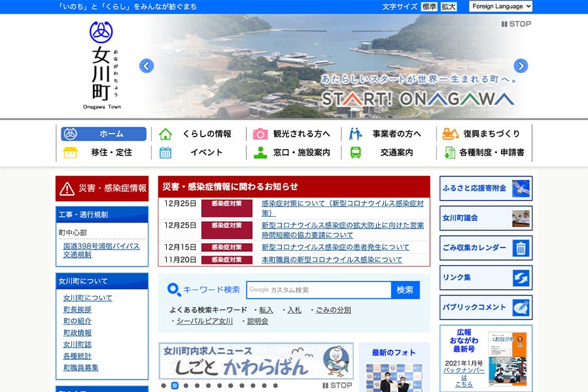Go to previous slide with left arrow
Screen dimensions: 588x392
click(147, 66)
